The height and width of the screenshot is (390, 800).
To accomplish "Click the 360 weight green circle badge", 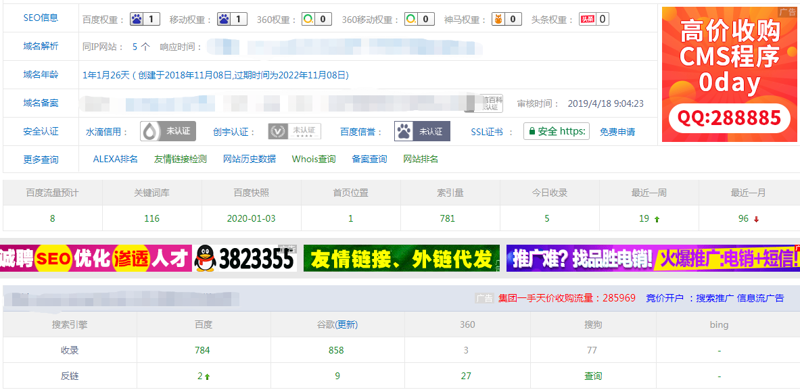I will [316, 19].
